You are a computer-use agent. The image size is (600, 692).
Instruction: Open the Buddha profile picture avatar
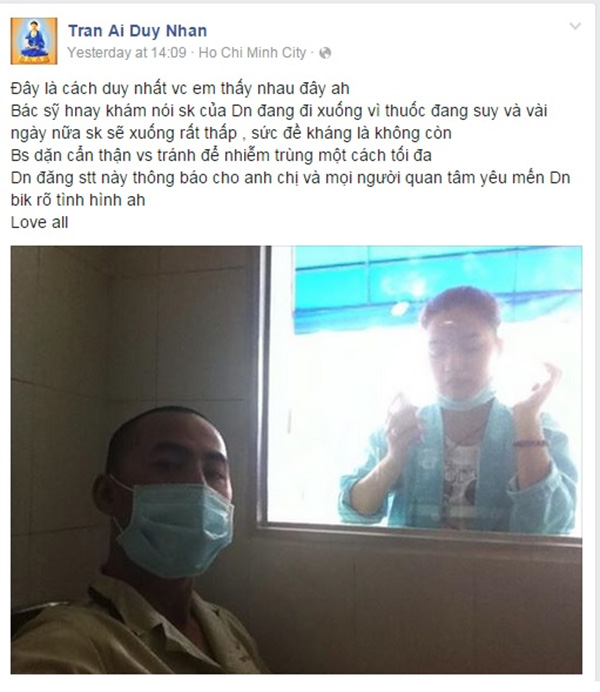[x=34, y=41]
